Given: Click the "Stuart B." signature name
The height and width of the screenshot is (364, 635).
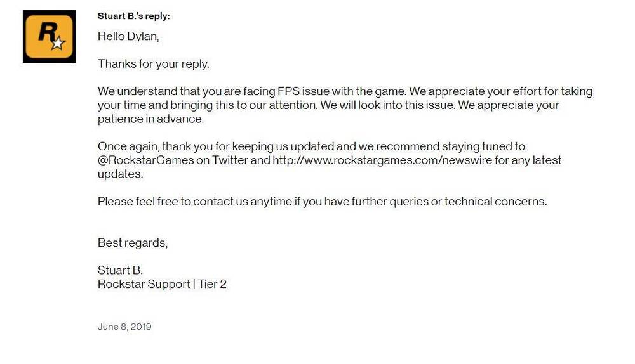Looking at the screenshot, I should click(x=120, y=270).
